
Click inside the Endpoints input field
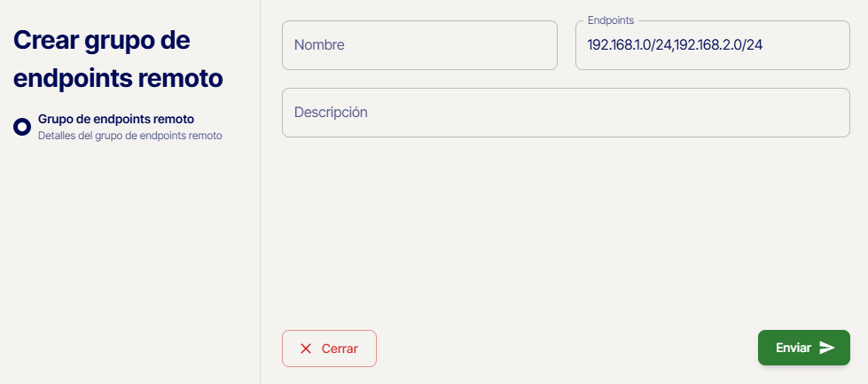click(712, 45)
